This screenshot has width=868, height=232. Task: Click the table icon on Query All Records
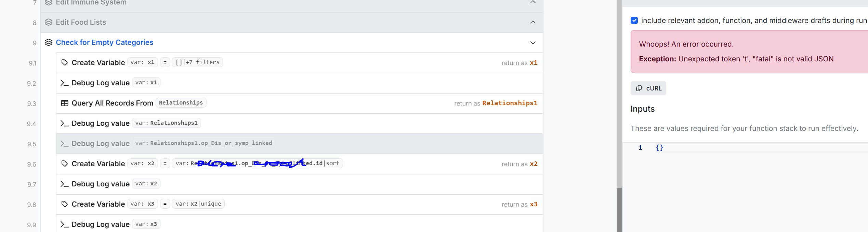[x=64, y=103]
